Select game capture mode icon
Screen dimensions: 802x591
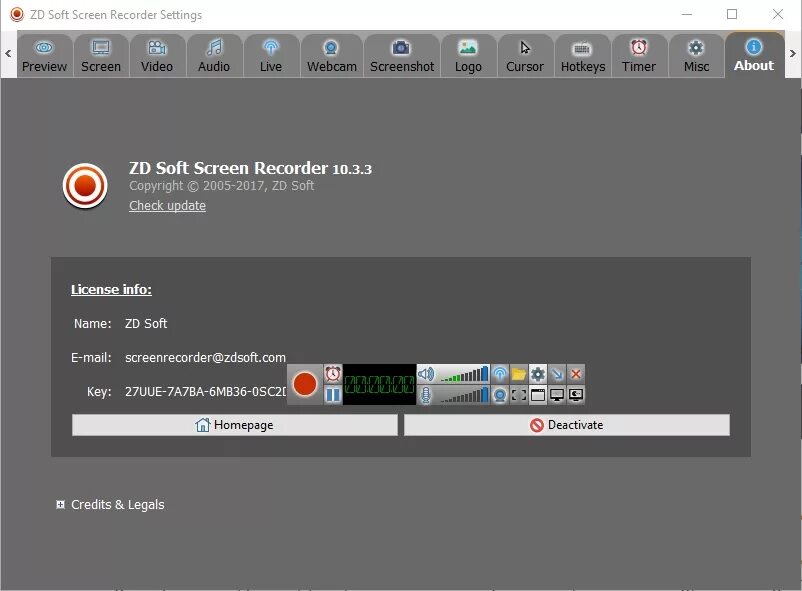(x=576, y=395)
